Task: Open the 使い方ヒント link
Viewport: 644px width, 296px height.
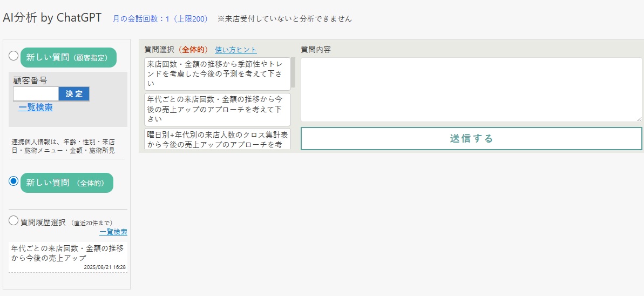Action: [x=236, y=50]
